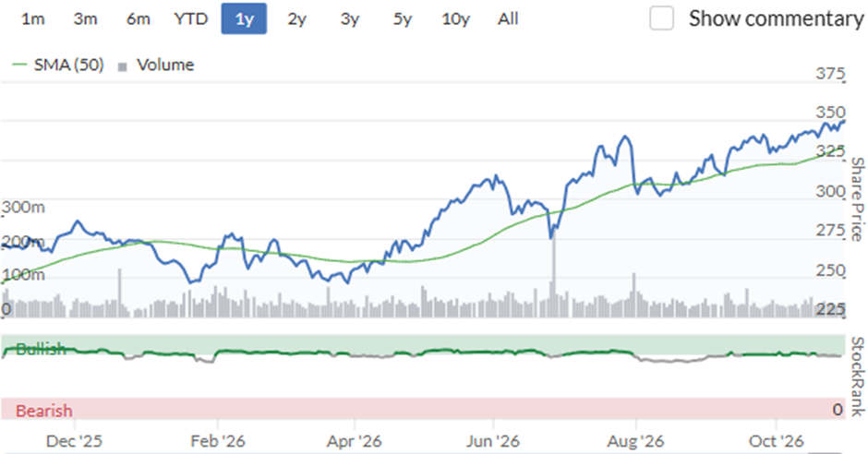The image size is (868, 454).
Task: Toggle the SMA (50) legend entry
Action: pyautogui.click(x=58, y=65)
